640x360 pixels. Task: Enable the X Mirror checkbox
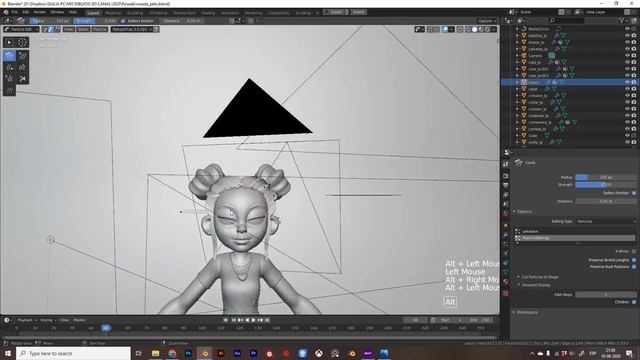coord(634,251)
